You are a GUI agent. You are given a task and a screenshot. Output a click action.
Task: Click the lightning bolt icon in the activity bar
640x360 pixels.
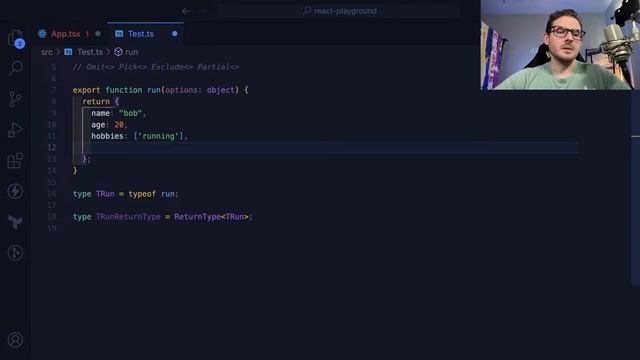15,191
